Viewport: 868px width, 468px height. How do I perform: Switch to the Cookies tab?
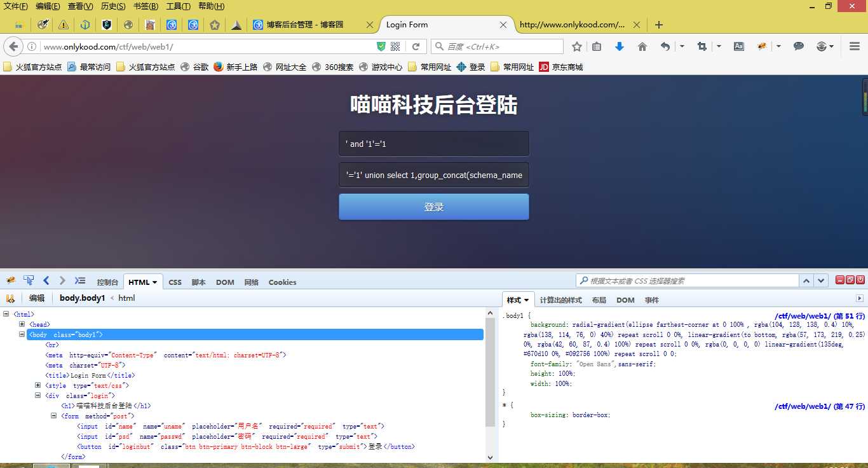[282, 282]
